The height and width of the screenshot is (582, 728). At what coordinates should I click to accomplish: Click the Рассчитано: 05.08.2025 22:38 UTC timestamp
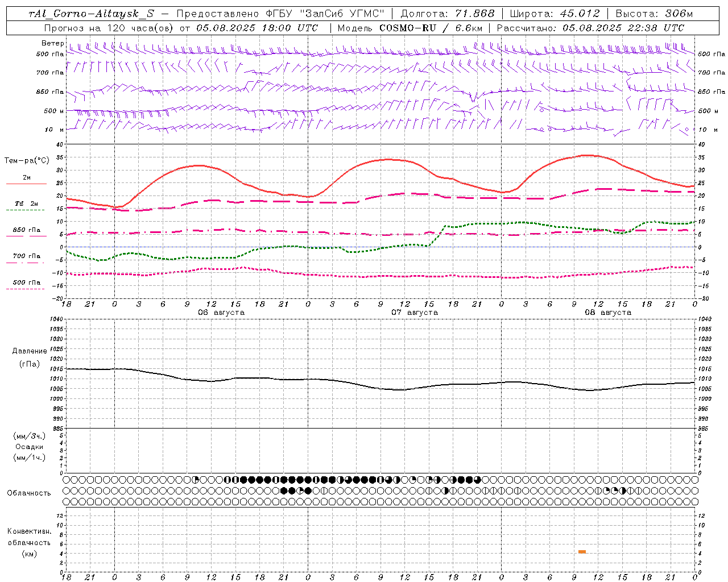590,28
